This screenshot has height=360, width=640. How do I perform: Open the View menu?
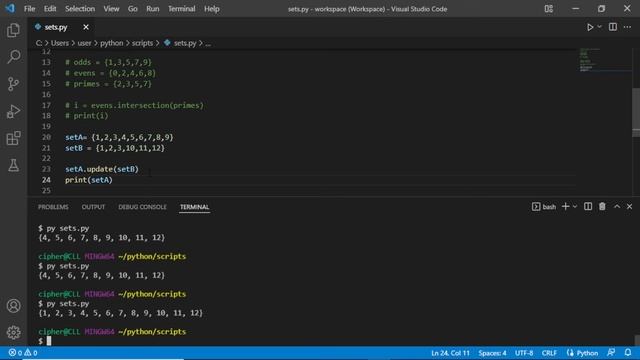point(111,9)
